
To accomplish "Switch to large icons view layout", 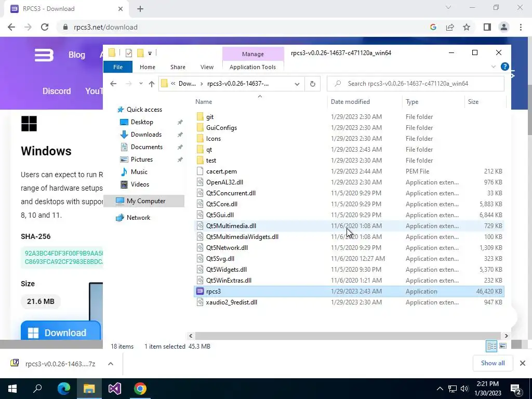I will pyautogui.click(x=503, y=346).
